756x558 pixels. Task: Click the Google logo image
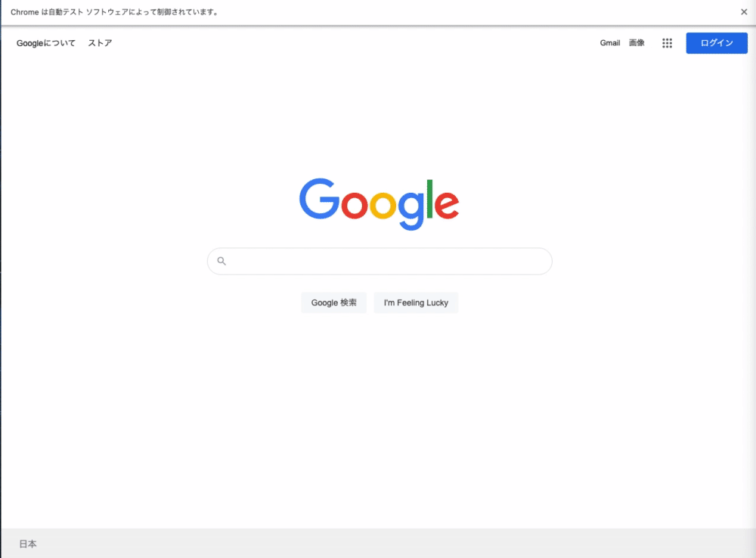pyautogui.click(x=379, y=204)
